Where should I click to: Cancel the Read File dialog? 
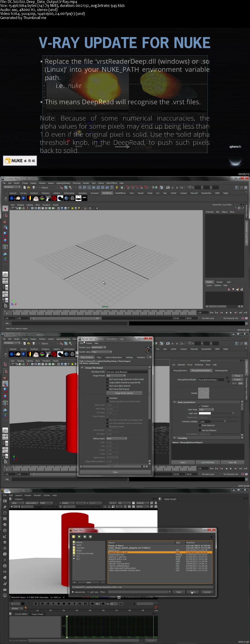pyautogui.click(x=207, y=592)
